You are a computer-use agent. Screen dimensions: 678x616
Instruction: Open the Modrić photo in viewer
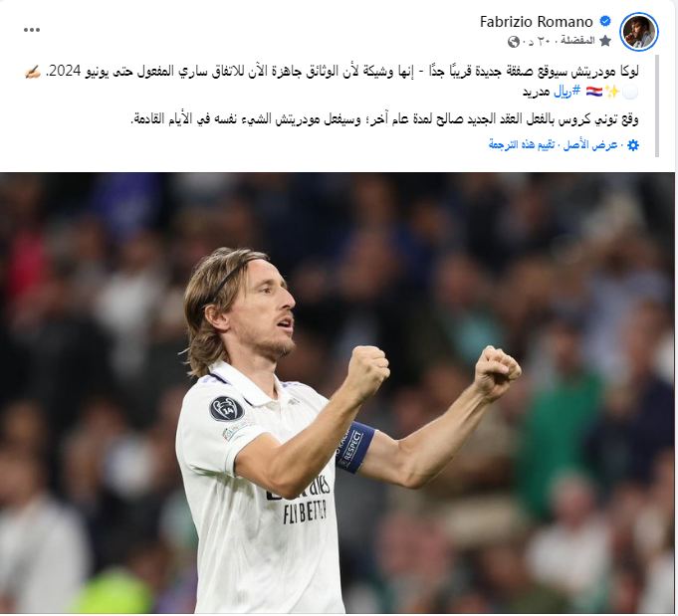[x=338, y=393]
